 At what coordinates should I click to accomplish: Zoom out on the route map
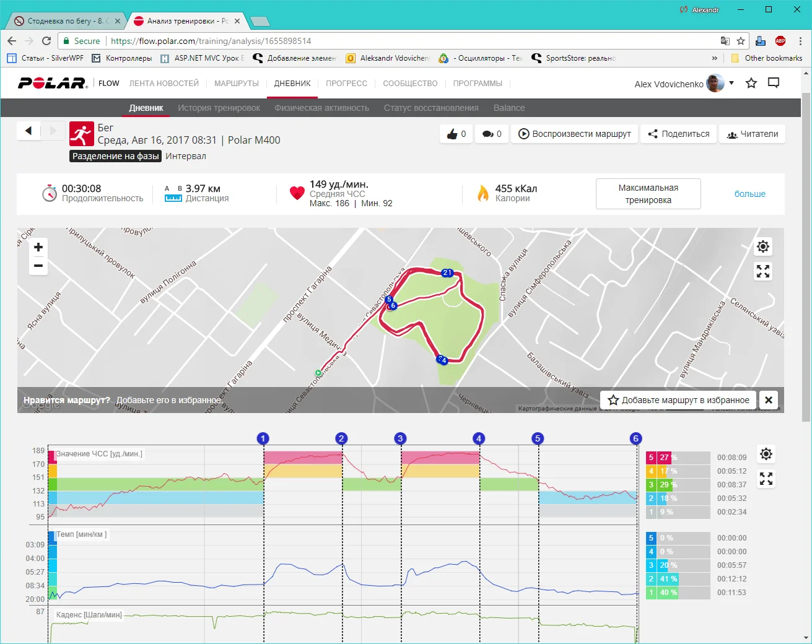pos(38,266)
